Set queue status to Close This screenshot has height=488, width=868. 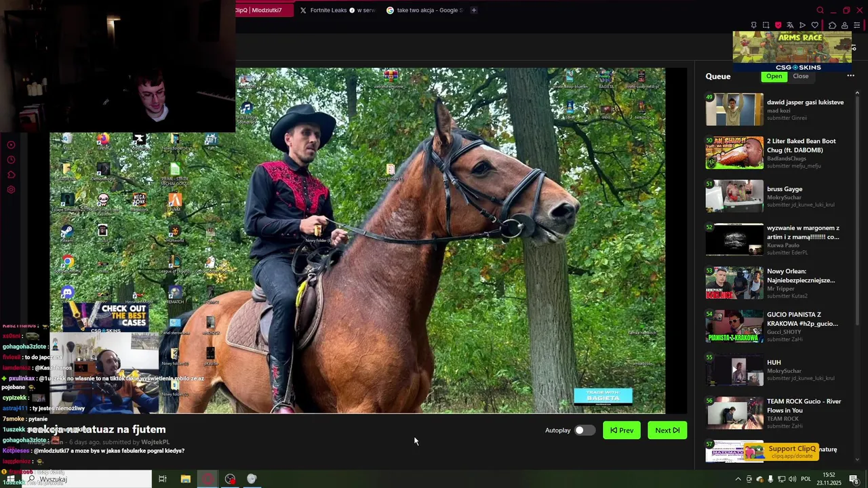[801, 76]
